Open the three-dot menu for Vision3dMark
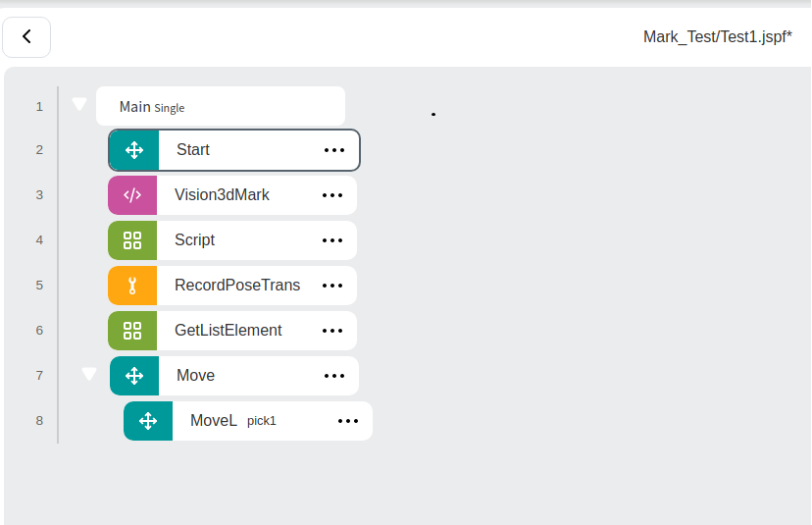812x525 pixels. pyautogui.click(x=332, y=195)
